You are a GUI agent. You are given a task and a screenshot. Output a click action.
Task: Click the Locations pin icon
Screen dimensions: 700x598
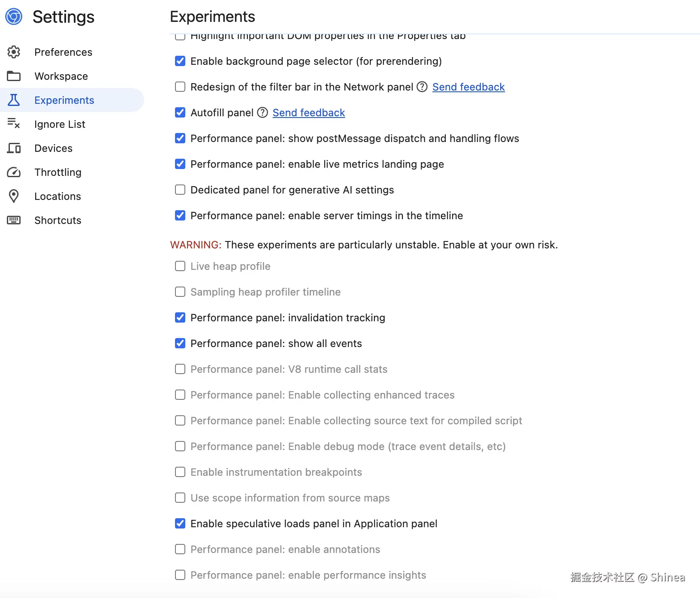tap(14, 196)
